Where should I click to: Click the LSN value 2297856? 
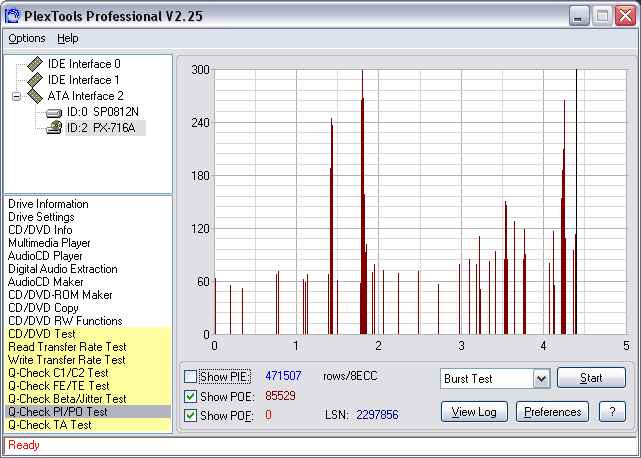point(377,415)
